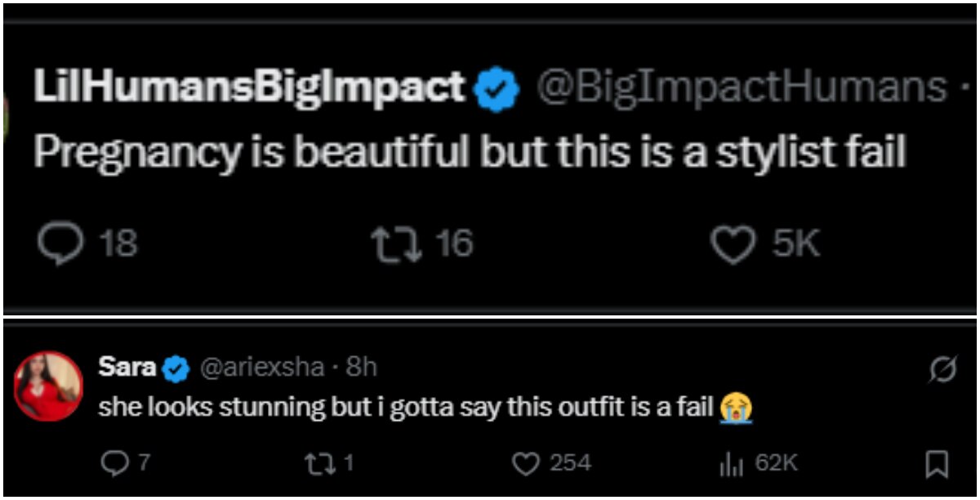980x500 pixels.
Task: Open the 8h timestamp link
Action: pos(361,368)
